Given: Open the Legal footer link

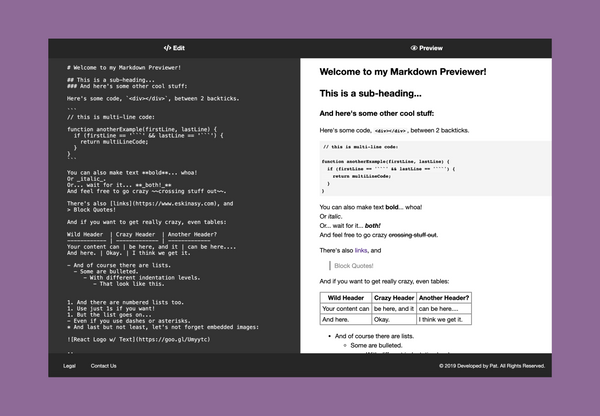Looking at the screenshot, I should (69, 366).
